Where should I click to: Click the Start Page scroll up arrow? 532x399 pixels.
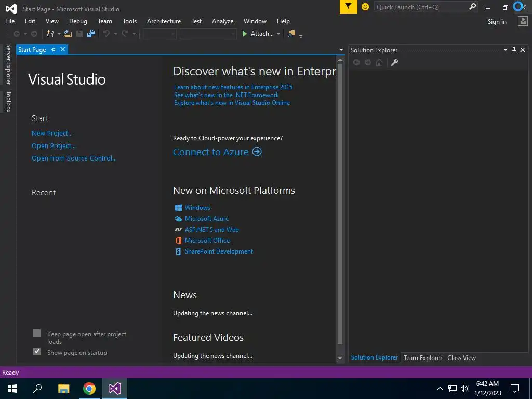[x=340, y=59]
